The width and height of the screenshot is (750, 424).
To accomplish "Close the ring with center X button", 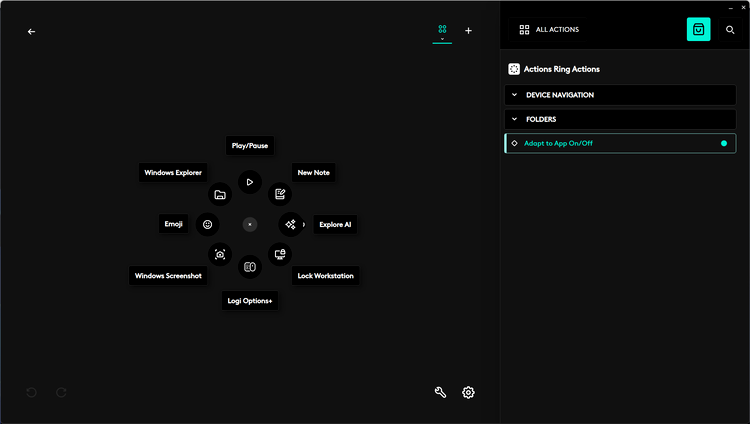I will pos(250,224).
